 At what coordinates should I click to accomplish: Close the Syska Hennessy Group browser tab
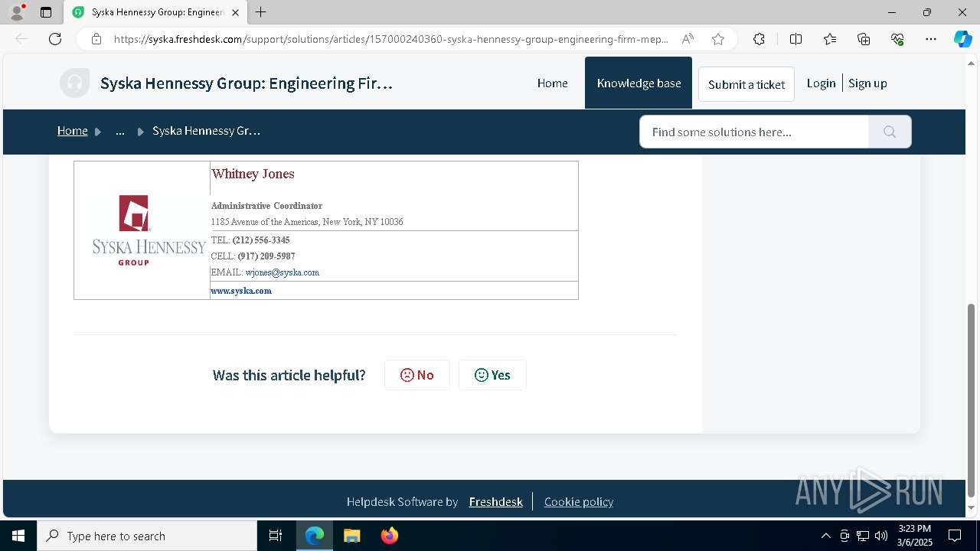pyautogui.click(x=235, y=12)
